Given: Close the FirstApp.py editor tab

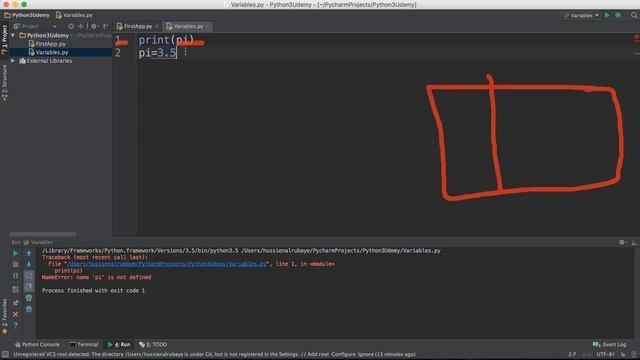Looking at the screenshot, I should pyautogui.click(x=157, y=27).
